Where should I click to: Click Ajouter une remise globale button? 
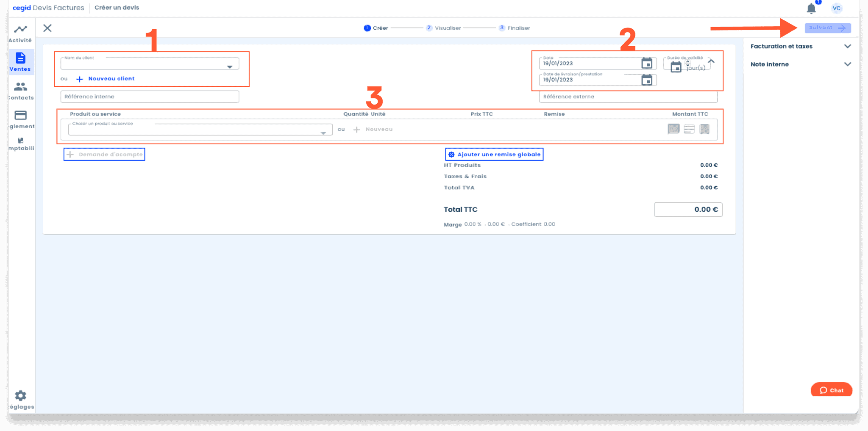pyautogui.click(x=494, y=155)
